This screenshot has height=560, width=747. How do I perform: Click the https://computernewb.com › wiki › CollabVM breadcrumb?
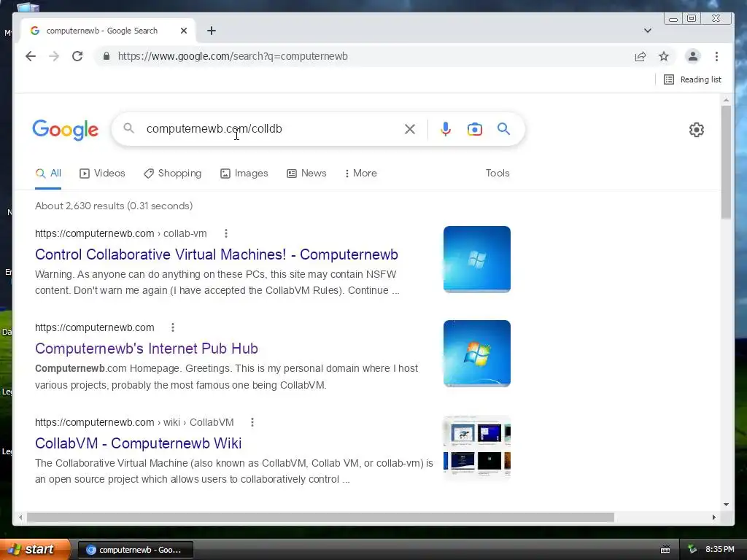tap(134, 422)
